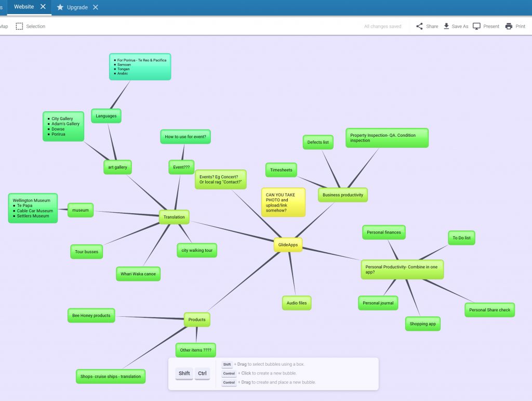Switch to the Upgrade tab

77,7
